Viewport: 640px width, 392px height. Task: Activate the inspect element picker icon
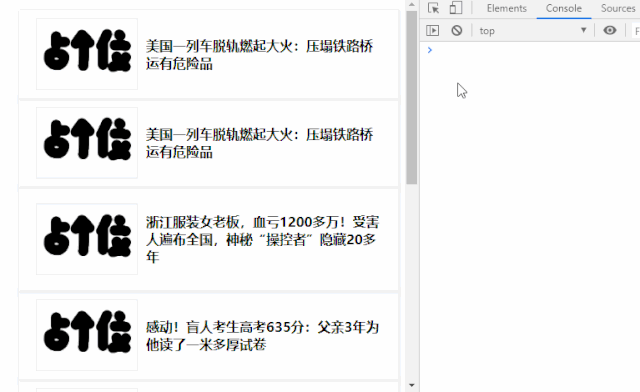click(x=433, y=8)
